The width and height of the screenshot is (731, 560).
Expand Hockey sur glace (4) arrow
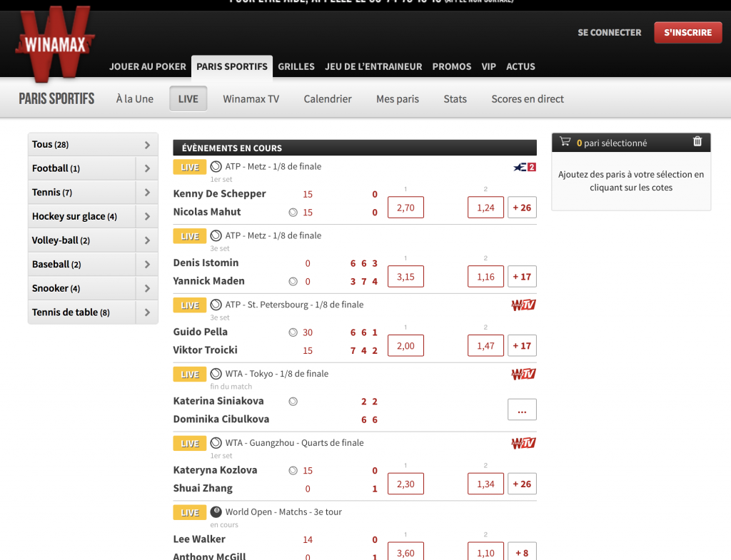tap(147, 217)
